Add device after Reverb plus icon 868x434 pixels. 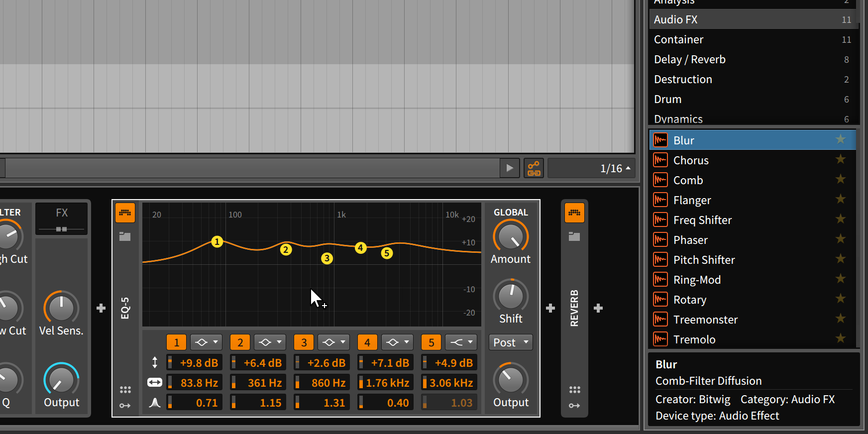[598, 308]
